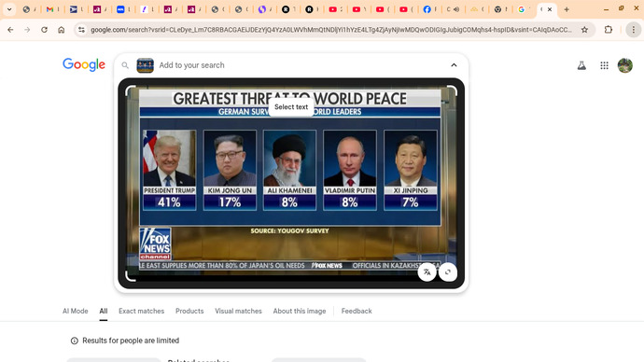644x362 pixels.
Task: Open About this image tab
Action: click(x=300, y=311)
